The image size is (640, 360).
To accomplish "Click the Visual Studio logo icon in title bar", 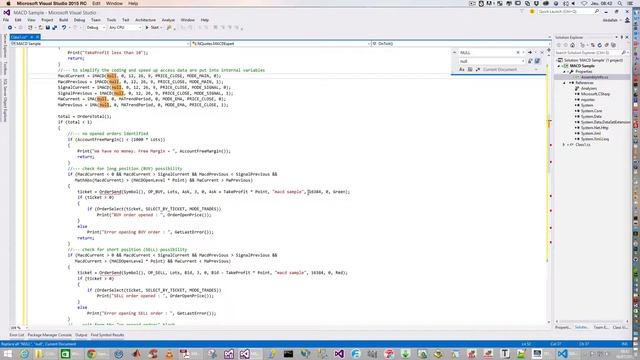I will click(7, 12).
